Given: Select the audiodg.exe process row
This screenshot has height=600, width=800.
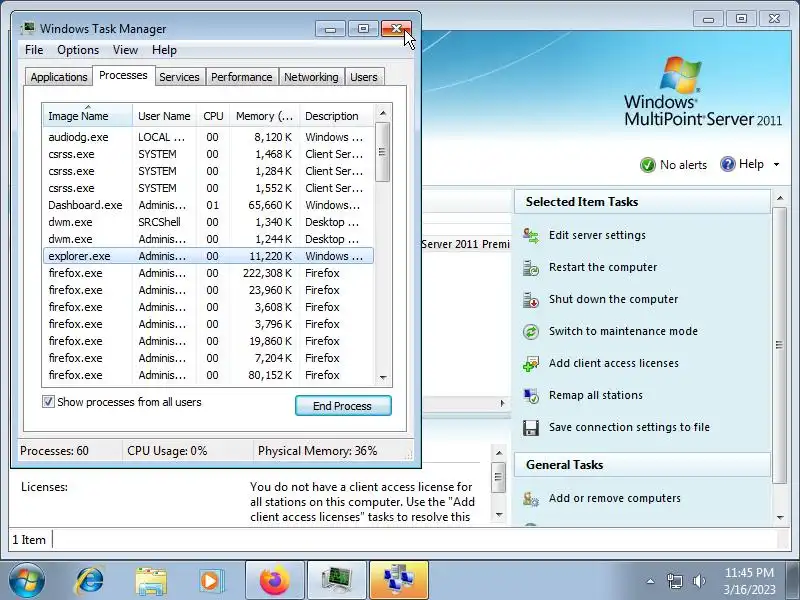Looking at the screenshot, I should coord(209,137).
